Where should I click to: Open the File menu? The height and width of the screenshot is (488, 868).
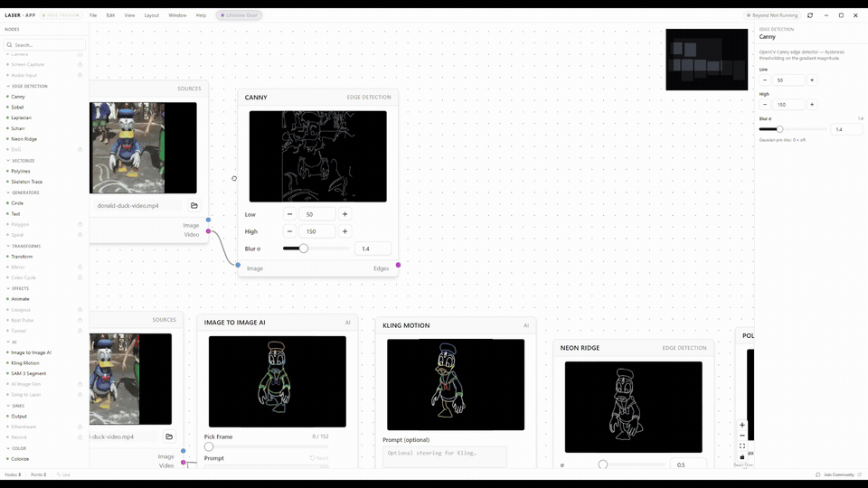coord(93,15)
